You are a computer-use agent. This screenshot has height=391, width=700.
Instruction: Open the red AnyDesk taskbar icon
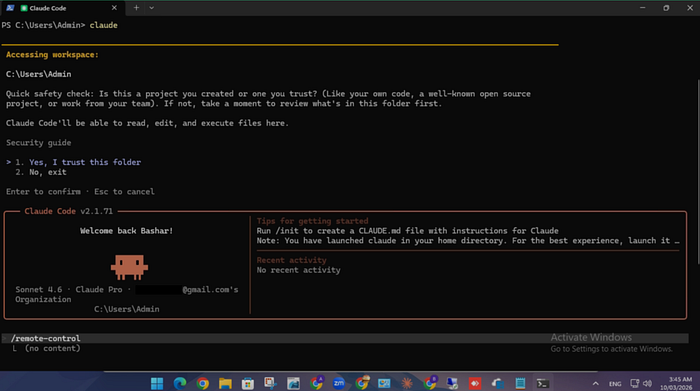point(475,383)
